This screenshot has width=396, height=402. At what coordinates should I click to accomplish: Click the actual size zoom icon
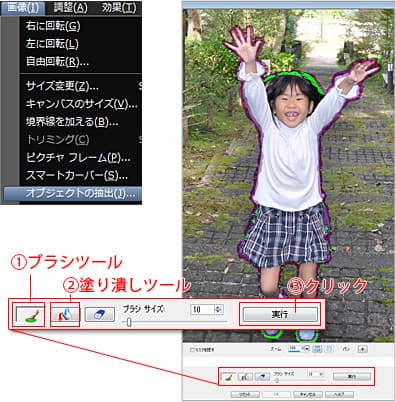tap(329, 349)
